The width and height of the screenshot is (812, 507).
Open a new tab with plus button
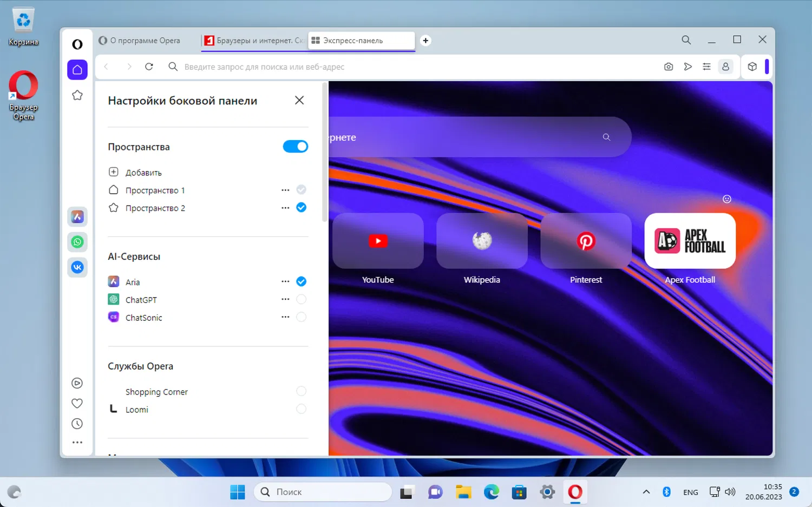[425, 41]
